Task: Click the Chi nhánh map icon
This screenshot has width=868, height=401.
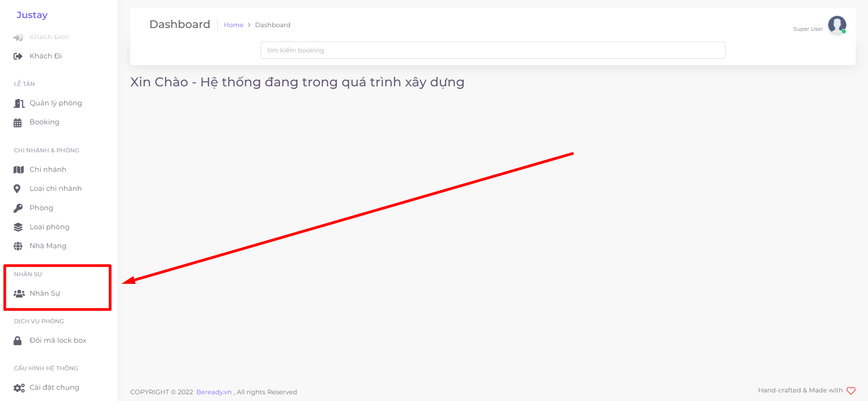Action: pos(19,170)
